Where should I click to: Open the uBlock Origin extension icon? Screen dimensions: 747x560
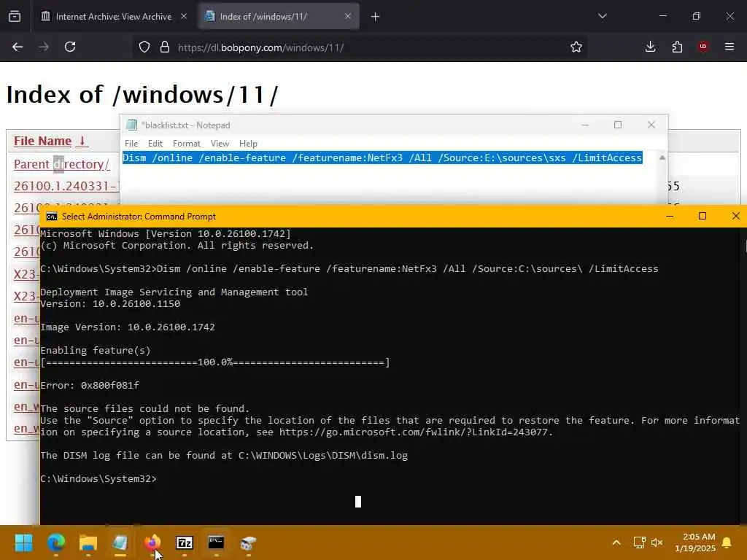tap(703, 47)
